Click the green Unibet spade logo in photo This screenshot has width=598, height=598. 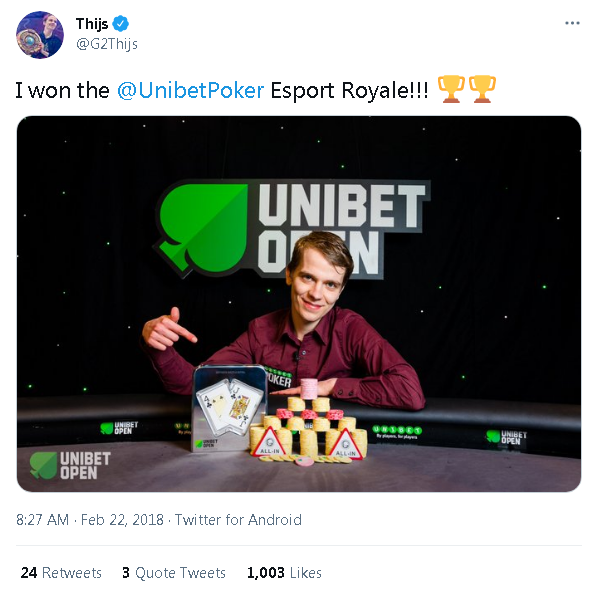click(x=201, y=227)
